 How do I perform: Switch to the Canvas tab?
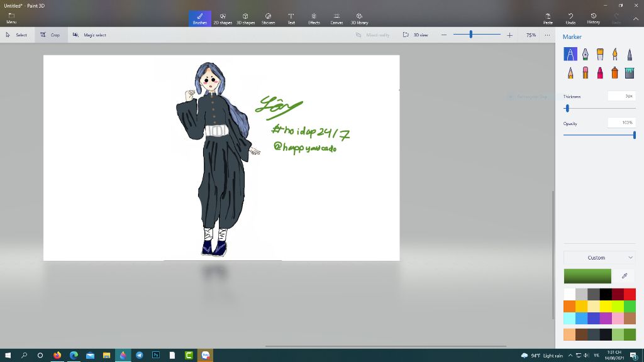[x=336, y=18]
